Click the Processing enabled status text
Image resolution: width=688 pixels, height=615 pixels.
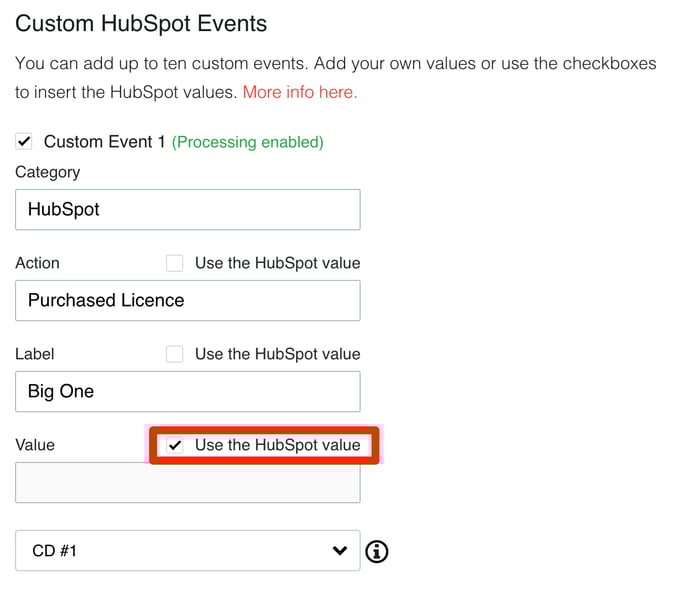click(247, 142)
